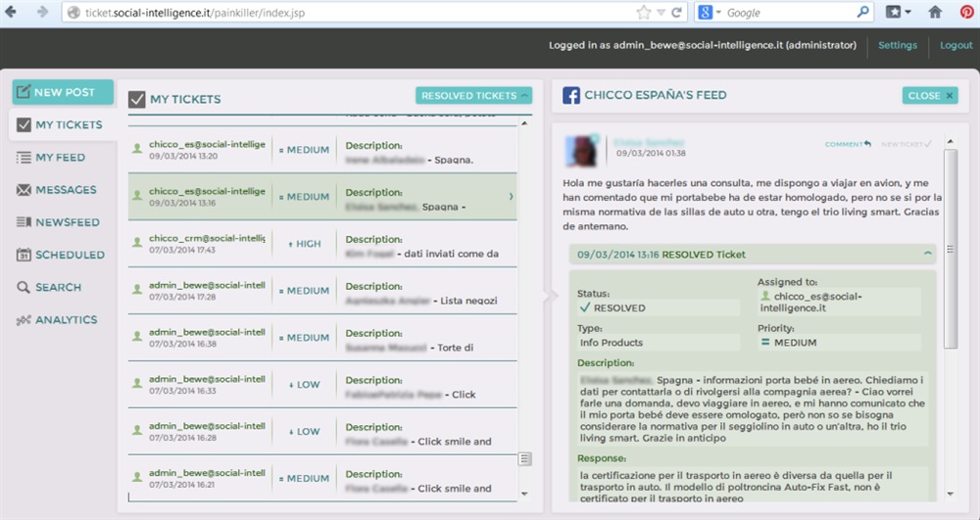This screenshot has height=520, width=980.
Task: Open ticket from chicco_crm dated 07/03/2014 17:43
Action: point(322,244)
